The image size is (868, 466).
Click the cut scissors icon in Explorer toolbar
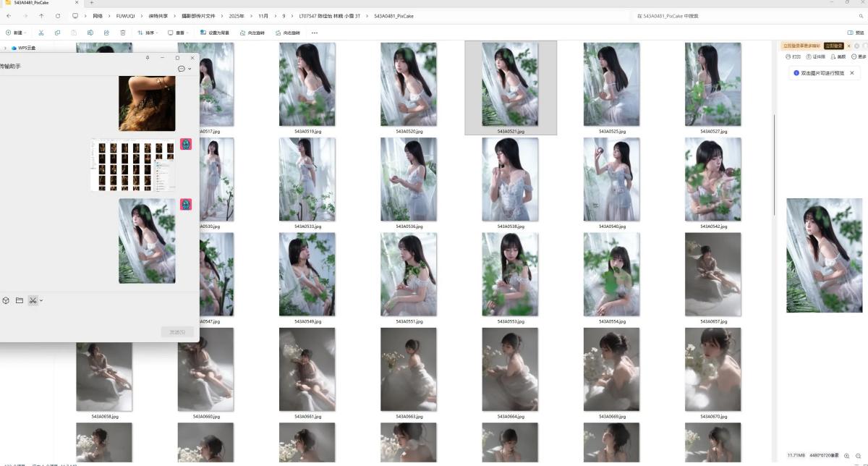(x=41, y=33)
